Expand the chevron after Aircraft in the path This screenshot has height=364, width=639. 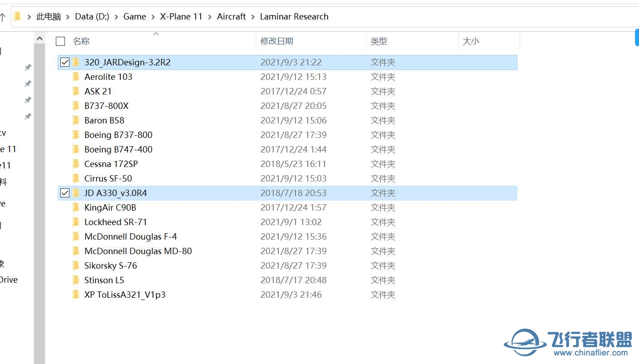[253, 17]
